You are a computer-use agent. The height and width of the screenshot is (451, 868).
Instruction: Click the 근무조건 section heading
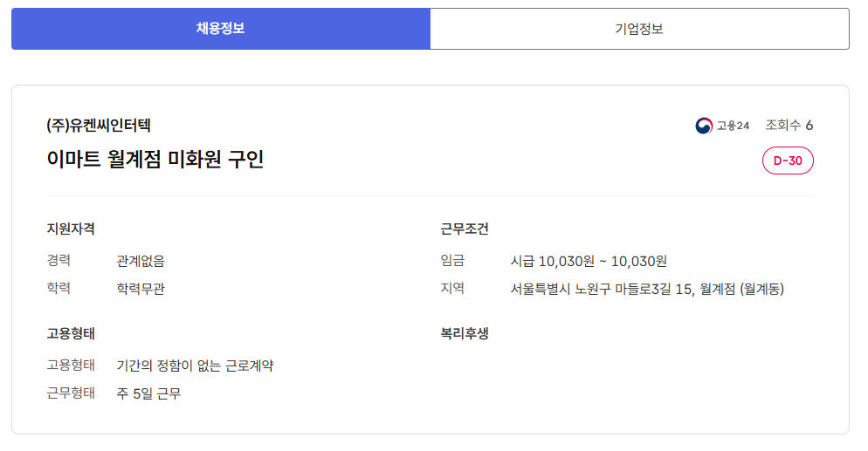pyautogui.click(x=465, y=229)
